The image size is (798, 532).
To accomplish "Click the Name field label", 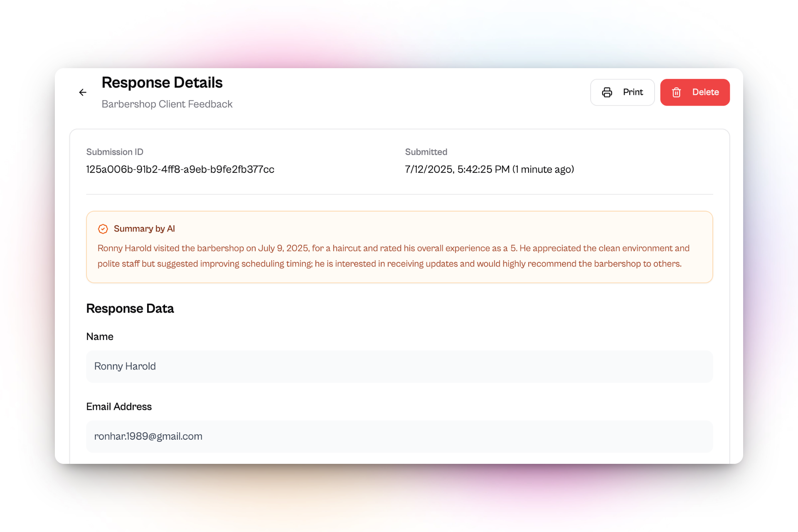I will tap(100, 337).
